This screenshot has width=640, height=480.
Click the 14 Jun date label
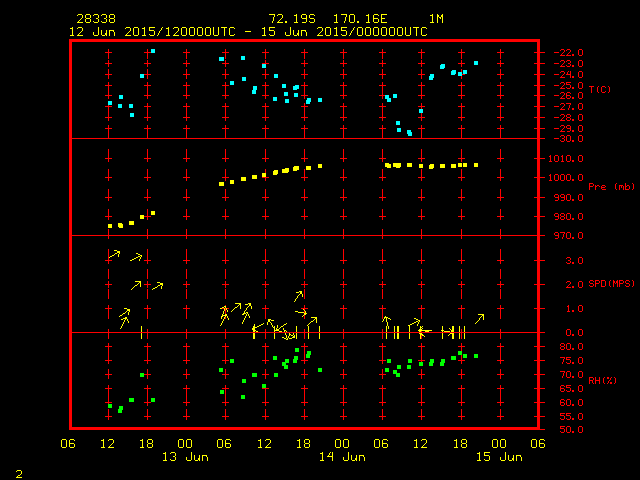tap(342, 457)
